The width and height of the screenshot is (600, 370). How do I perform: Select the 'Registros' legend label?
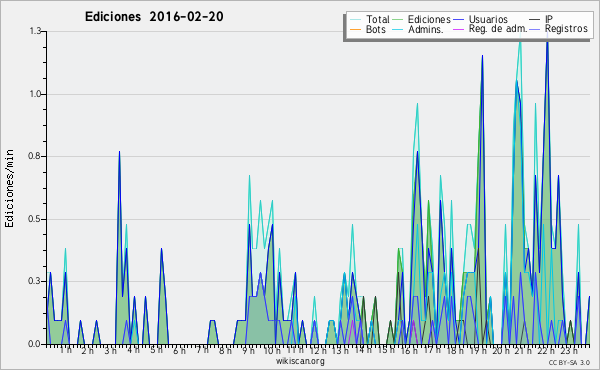click(x=566, y=29)
